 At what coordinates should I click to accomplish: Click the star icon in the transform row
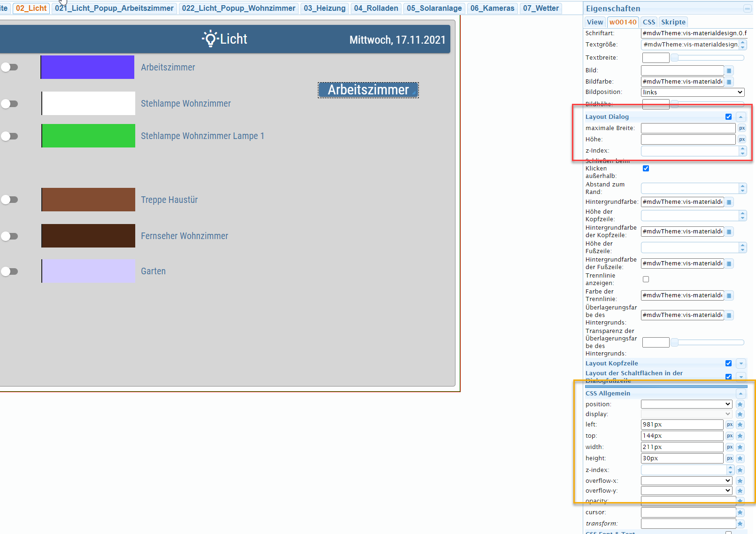[741, 524]
